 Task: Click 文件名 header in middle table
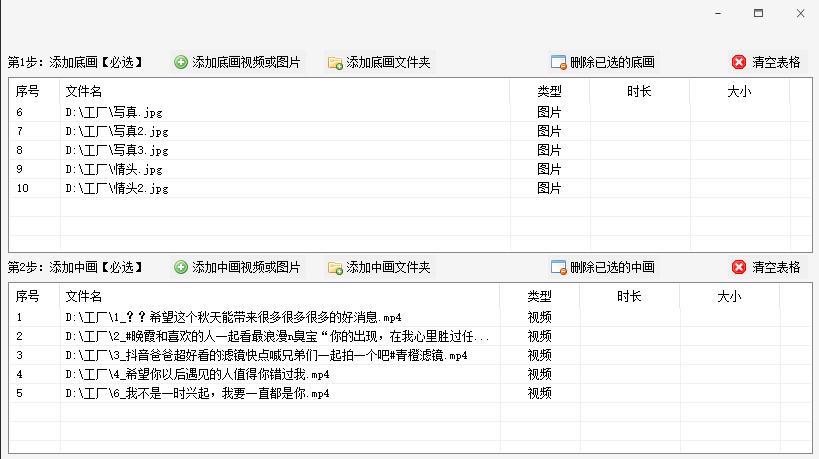(x=84, y=297)
